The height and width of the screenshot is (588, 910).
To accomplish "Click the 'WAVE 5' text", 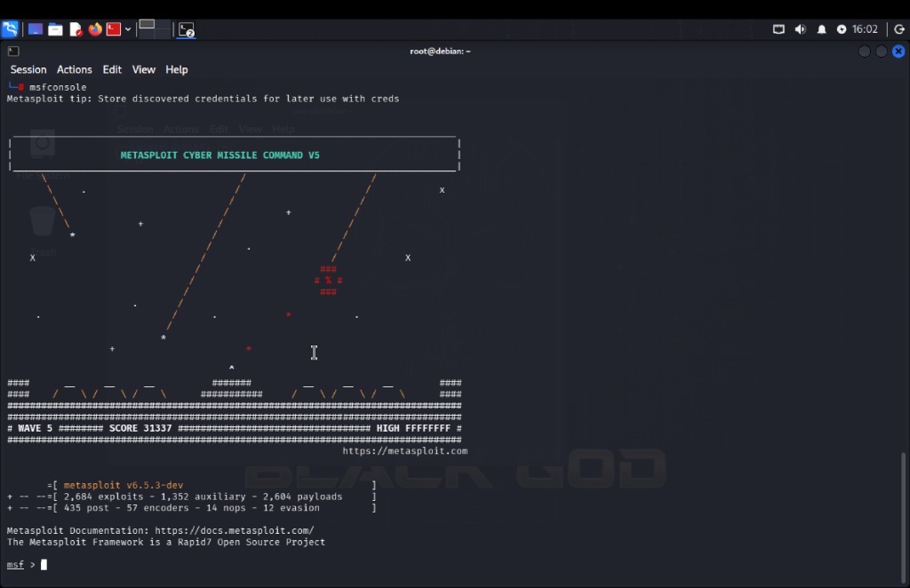I will [35, 428].
